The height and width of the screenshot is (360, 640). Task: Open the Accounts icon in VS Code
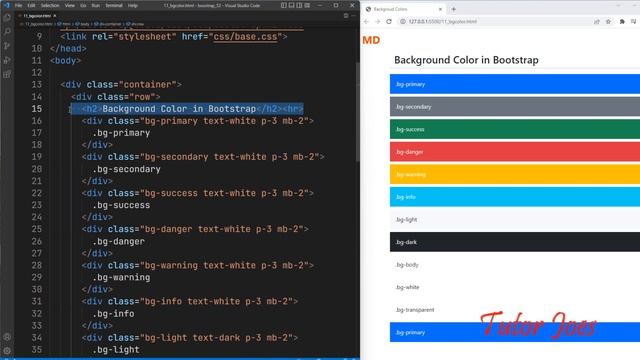click(x=7, y=337)
